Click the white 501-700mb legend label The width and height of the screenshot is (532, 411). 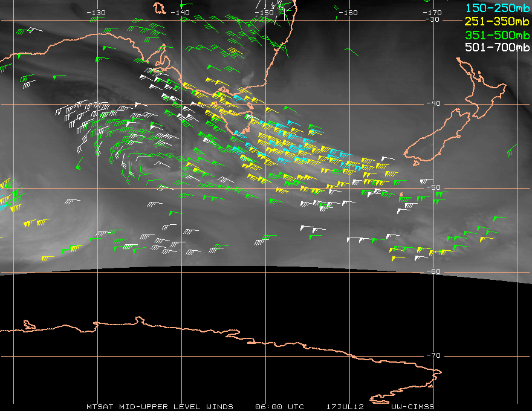498,47
